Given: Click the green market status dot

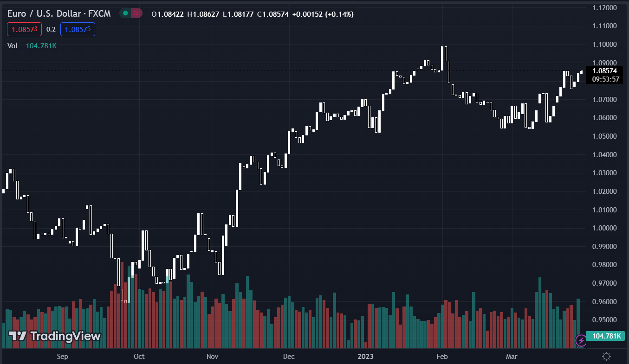Looking at the screenshot, I should 125,13.
